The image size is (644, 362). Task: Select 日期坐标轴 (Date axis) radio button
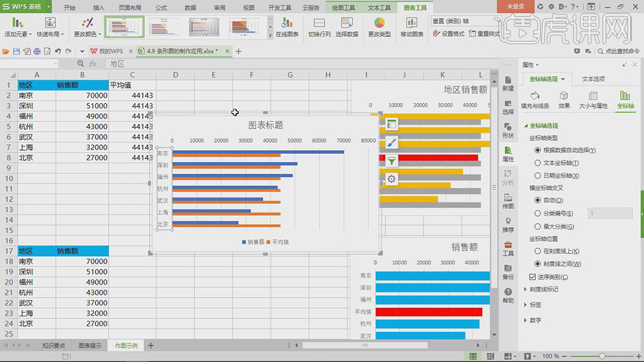click(x=537, y=175)
